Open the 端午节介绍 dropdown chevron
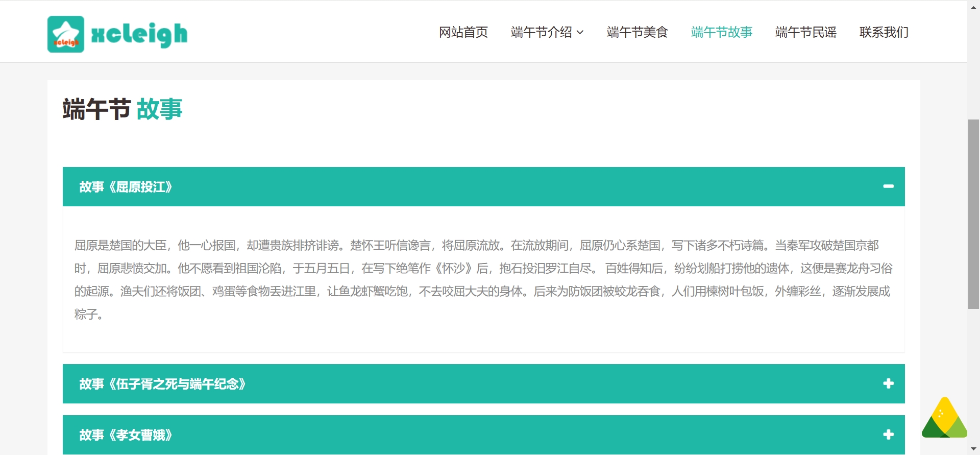The width and height of the screenshot is (980, 455). click(580, 32)
